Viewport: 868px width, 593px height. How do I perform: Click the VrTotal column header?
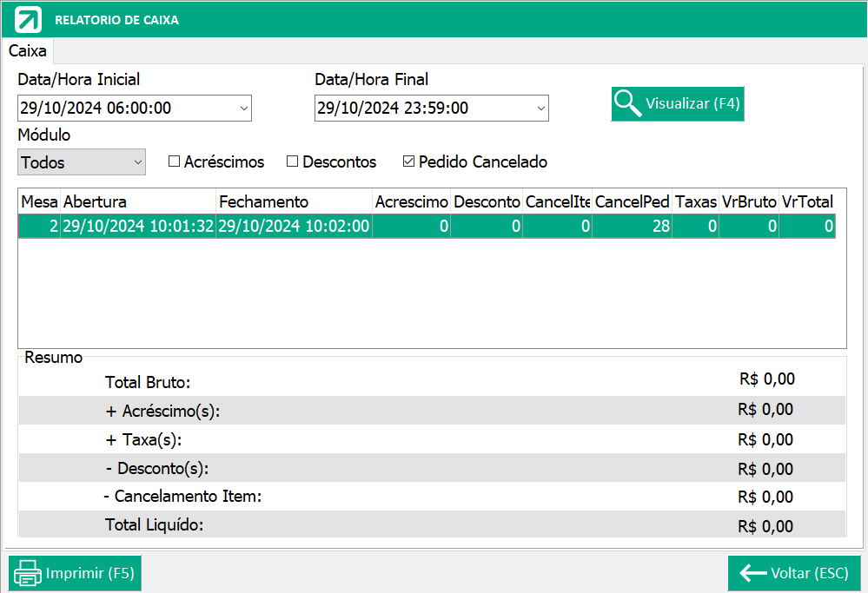click(807, 202)
